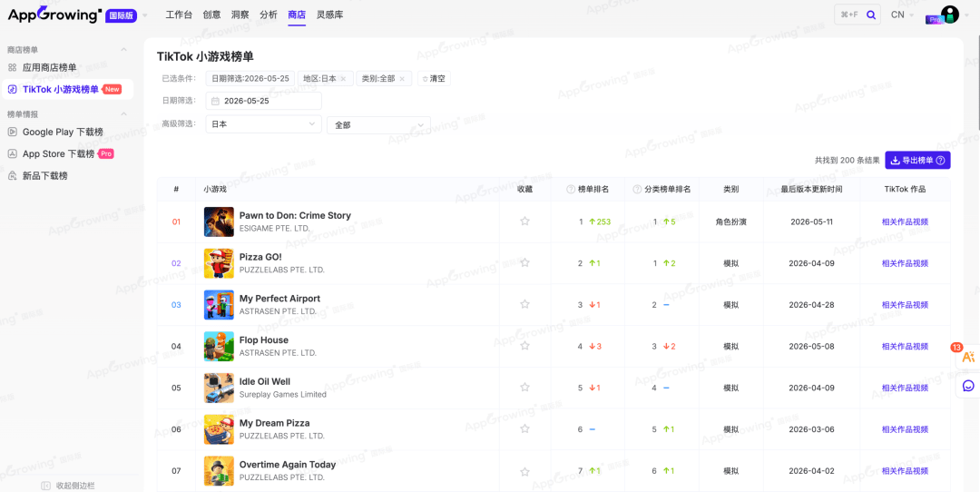Open the 洞察 menu
Viewport: 980px width, 492px height.
[x=240, y=15]
